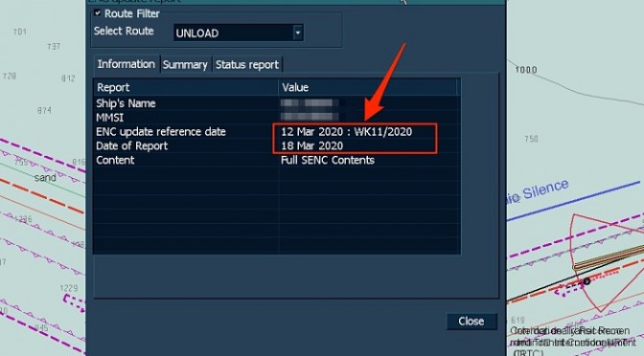The width and height of the screenshot is (644, 356).
Task: Click the 874 sounding on chart
Action: tap(44, 110)
